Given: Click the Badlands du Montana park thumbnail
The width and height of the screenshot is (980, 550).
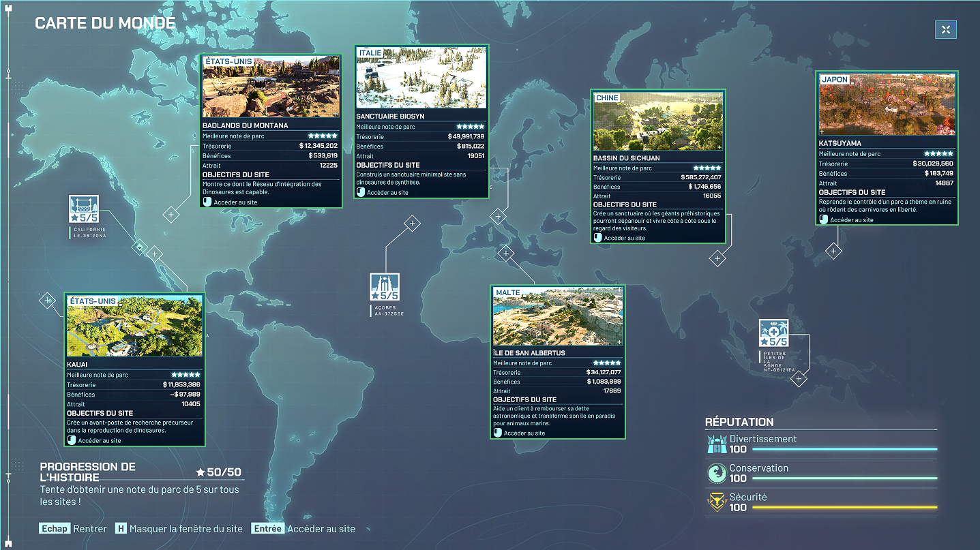Looking at the screenshot, I should (x=271, y=87).
